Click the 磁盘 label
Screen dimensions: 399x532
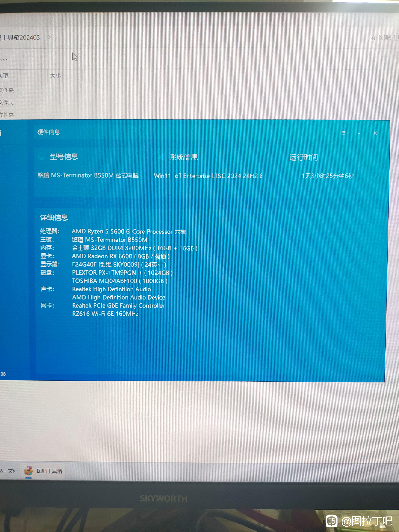tap(47, 273)
